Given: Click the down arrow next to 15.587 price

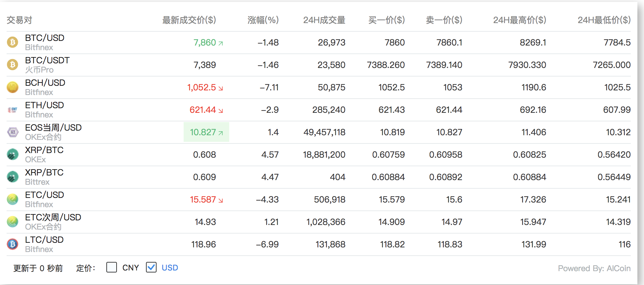Looking at the screenshot, I should pos(221,200).
